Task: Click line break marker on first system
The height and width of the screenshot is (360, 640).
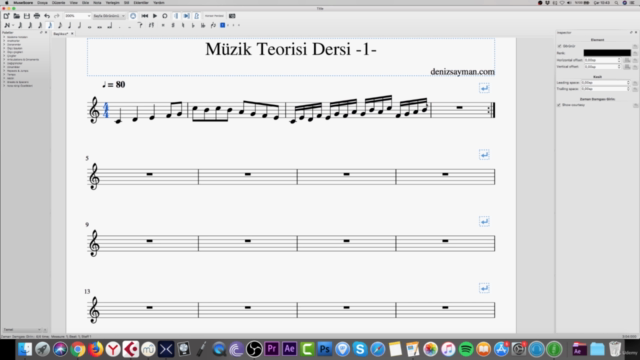Action: coord(484,88)
